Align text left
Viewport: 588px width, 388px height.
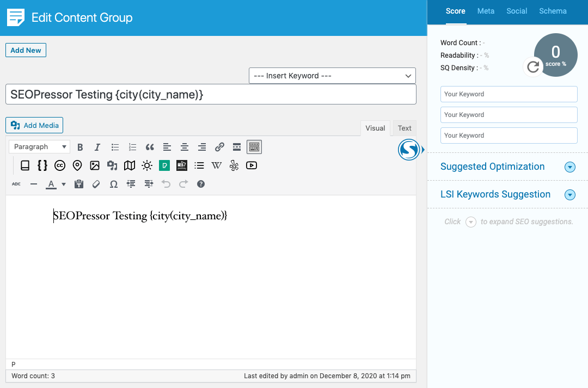[167, 147]
